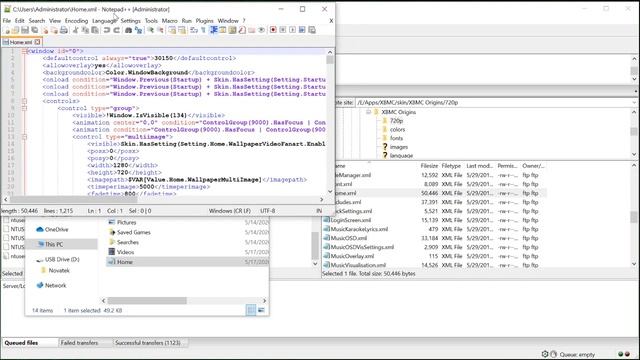
Task: Open Find with the binoculars icon
Action: (x=128, y=30)
